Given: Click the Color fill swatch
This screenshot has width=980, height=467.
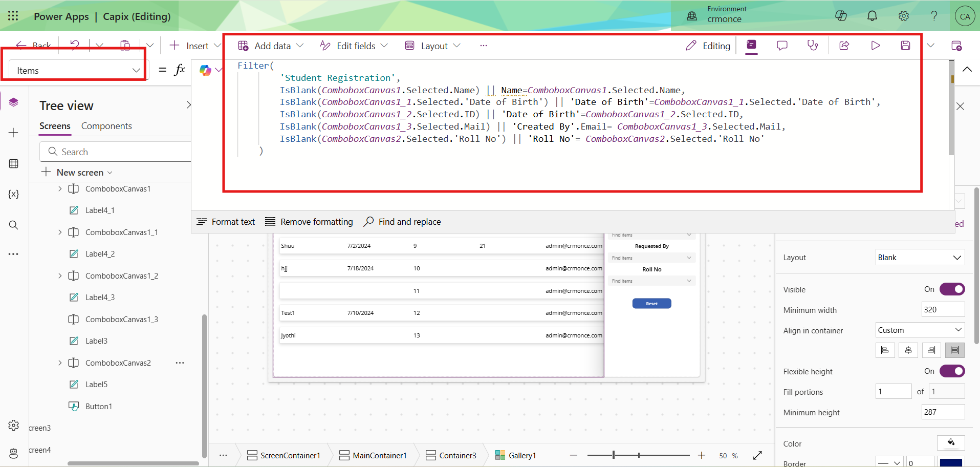Looking at the screenshot, I should (951, 443).
